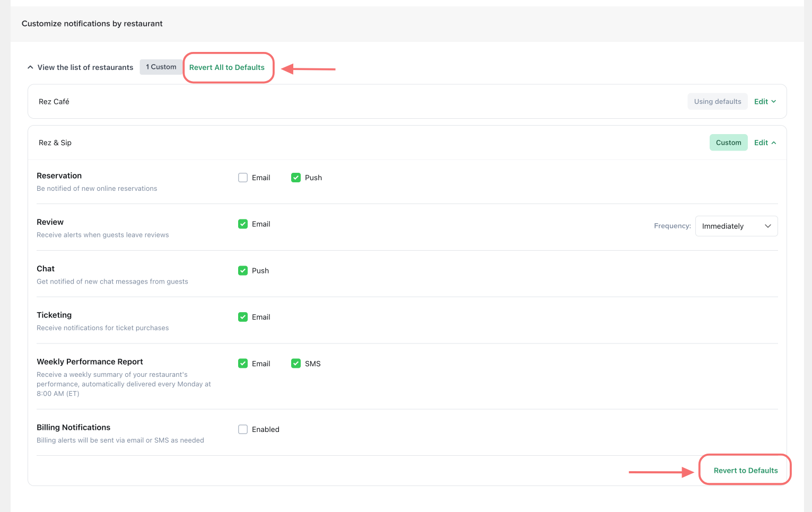Click 'Revert to Defaults' for Rez & Sip

(745, 471)
